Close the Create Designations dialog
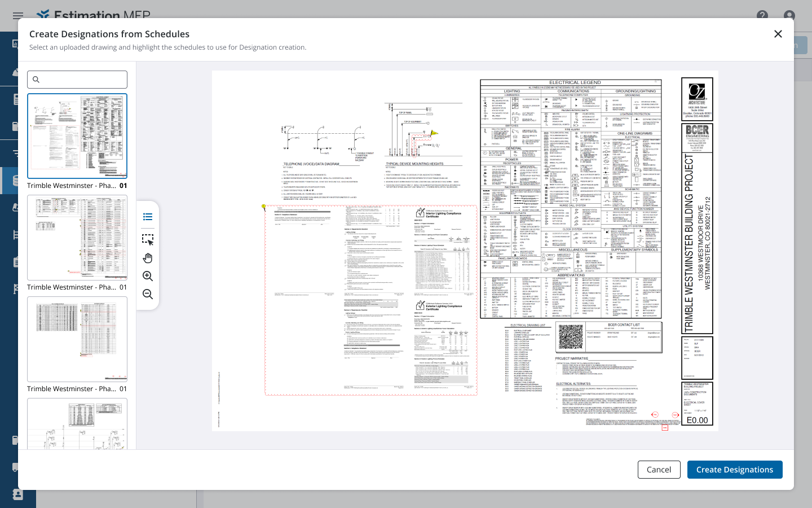This screenshot has height=508, width=812. tap(778, 34)
